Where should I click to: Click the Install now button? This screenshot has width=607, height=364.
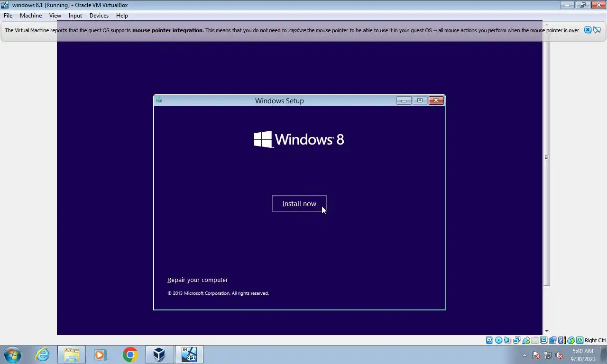[299, 204]
